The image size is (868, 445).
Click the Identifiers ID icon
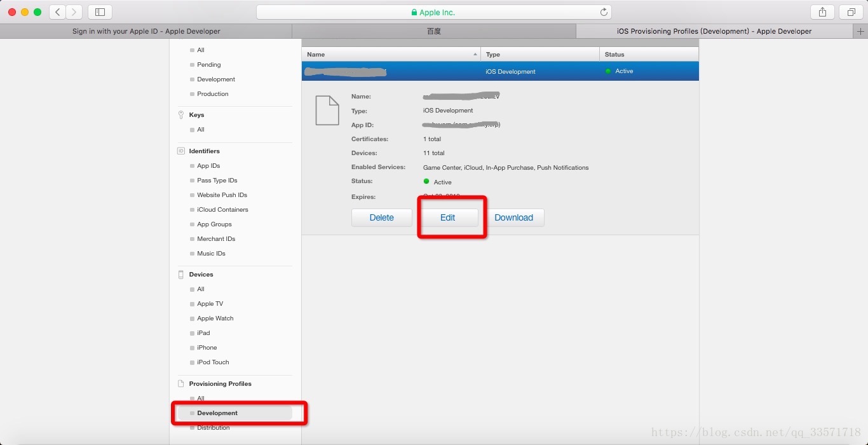[x=181, y=151]
